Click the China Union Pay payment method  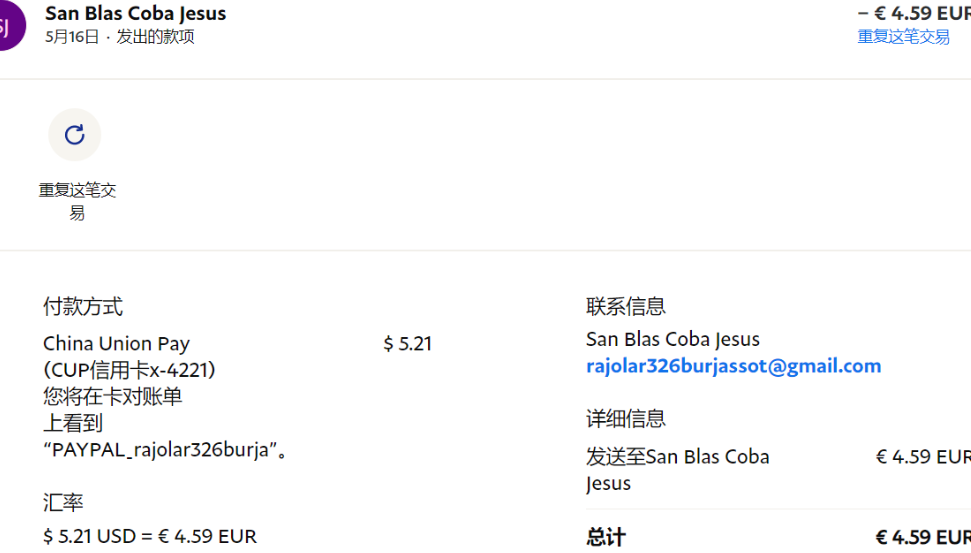coord(116,344)
